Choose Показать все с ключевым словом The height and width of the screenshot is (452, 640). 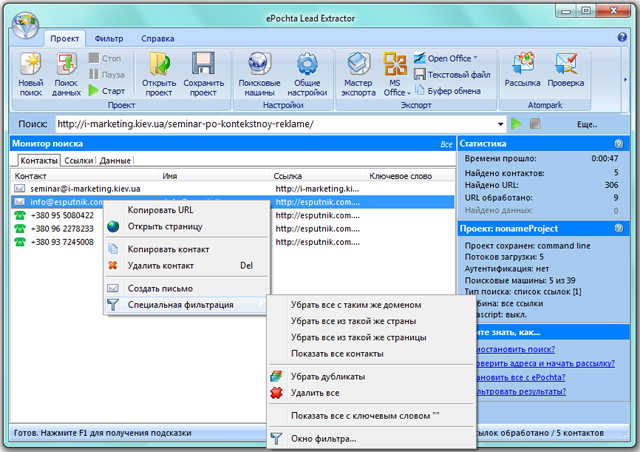click(371, 416)
